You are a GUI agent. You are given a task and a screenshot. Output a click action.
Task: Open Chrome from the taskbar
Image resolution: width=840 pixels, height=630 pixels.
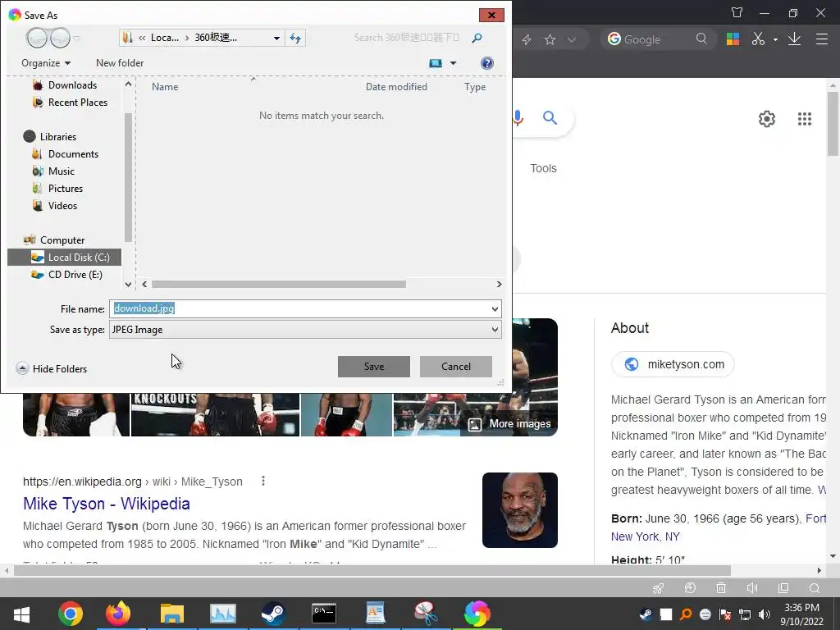coord(71,614)
